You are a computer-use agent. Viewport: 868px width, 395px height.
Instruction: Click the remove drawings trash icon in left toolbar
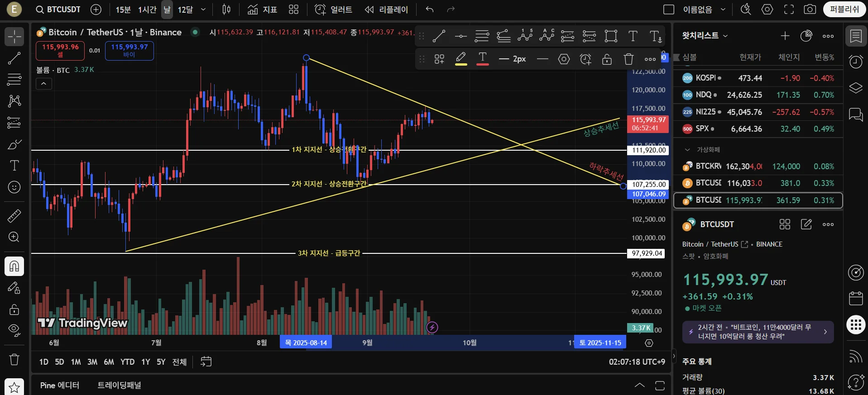click(x=14, y=360)
